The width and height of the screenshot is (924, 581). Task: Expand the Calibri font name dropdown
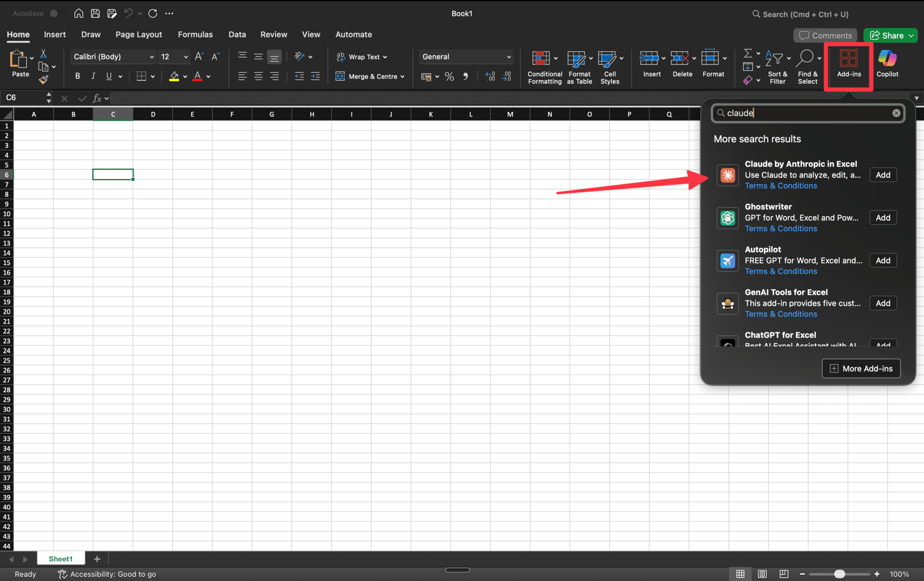point(152,57)
